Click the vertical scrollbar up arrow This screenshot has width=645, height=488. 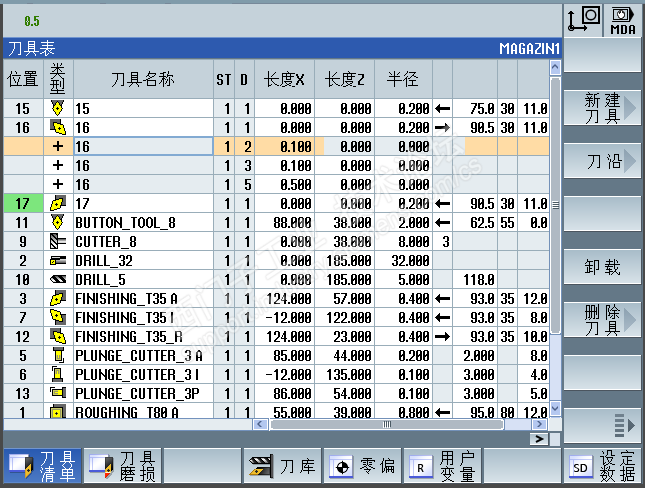click(x=555, y=67)
